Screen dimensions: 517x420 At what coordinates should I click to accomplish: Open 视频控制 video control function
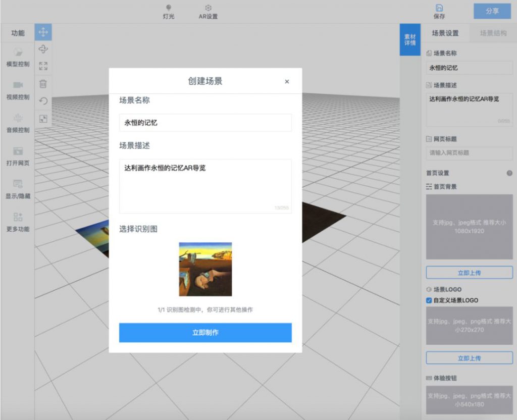pos(18,90)
